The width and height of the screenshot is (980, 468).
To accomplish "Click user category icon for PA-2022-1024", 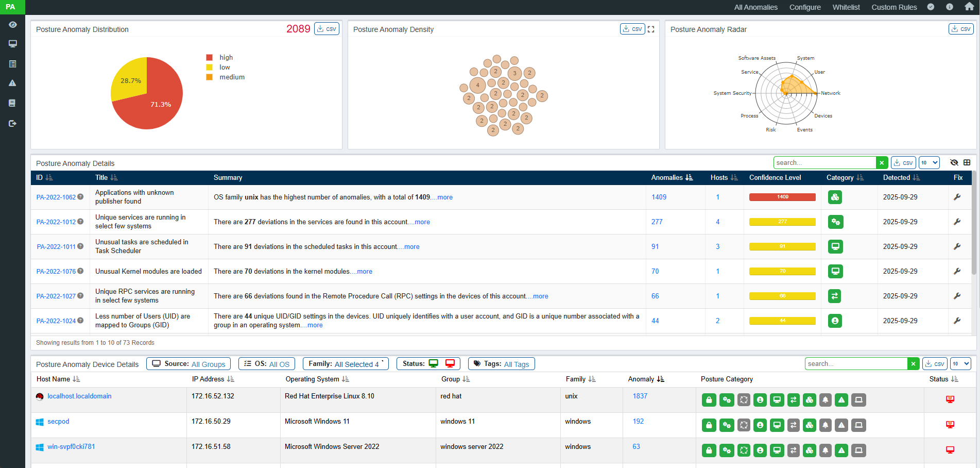I will pyautogui.click(x=835, y=321).
